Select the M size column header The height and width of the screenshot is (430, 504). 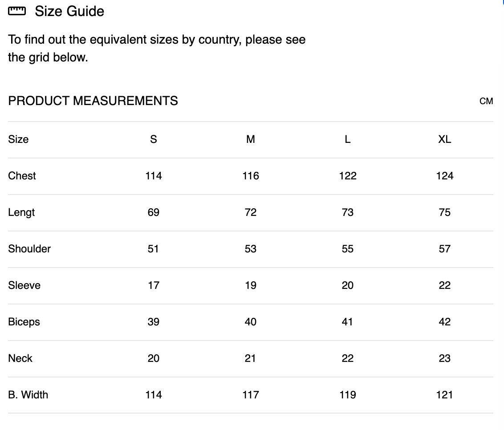[251, 139]
